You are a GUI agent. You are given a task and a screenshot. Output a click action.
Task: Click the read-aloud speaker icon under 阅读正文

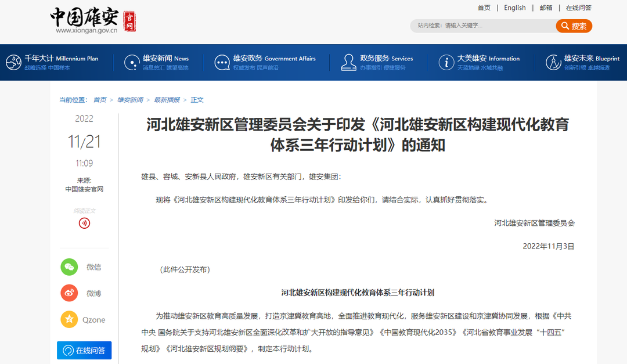[84, 222]
